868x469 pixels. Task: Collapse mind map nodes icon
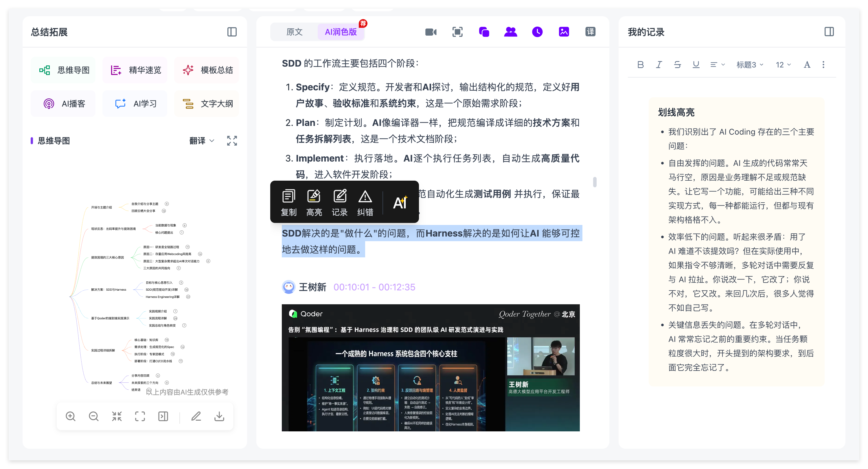[x=117, y=416]
